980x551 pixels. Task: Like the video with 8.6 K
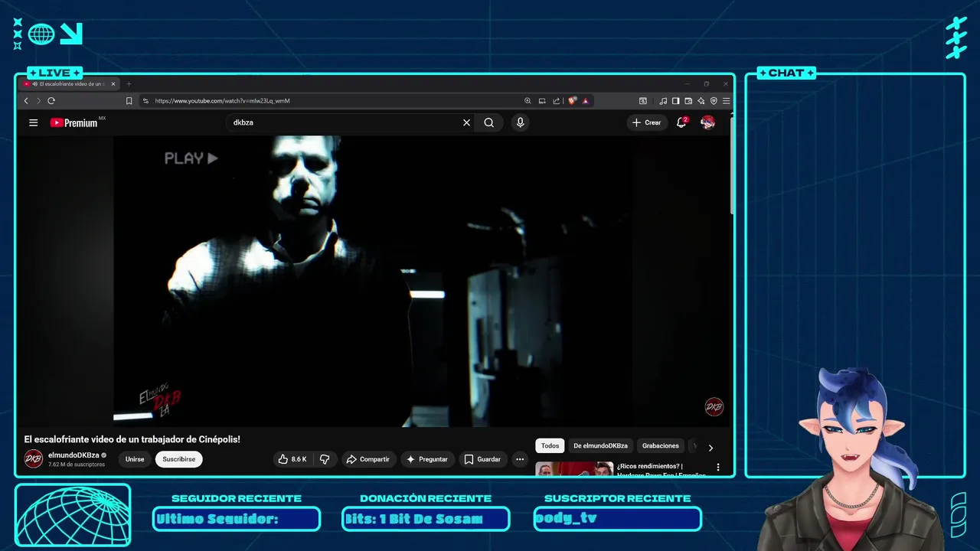(x=292, y=459)
